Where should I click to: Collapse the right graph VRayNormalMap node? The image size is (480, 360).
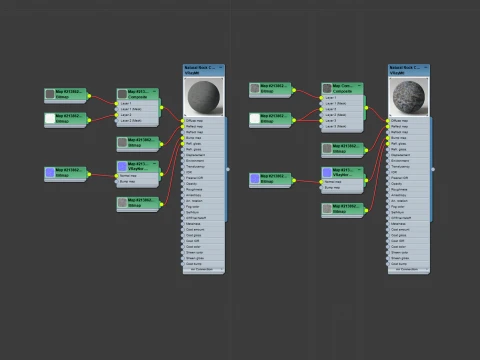tap(359, 170)
